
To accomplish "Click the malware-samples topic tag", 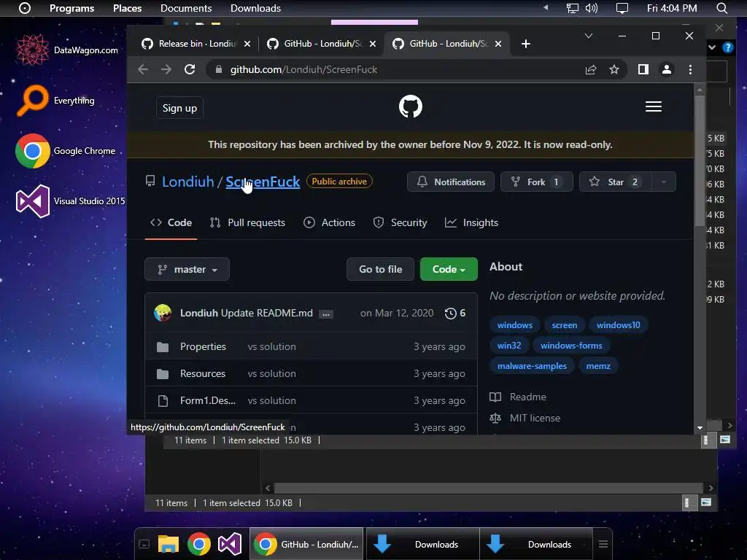I will pyautogui.click(x=532, y=366).
